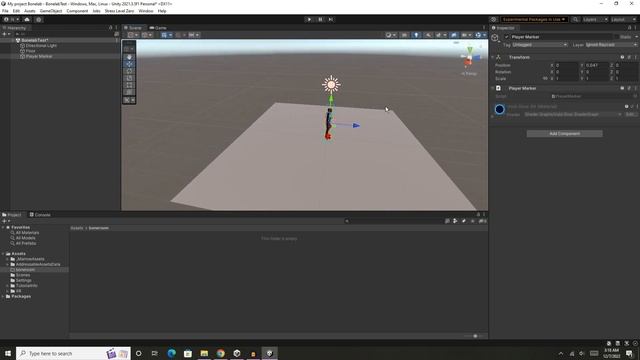The height and width of the screenshot is (360, 640).
Task: Toggle scene visibility layers icon
Action: point(454,35)
